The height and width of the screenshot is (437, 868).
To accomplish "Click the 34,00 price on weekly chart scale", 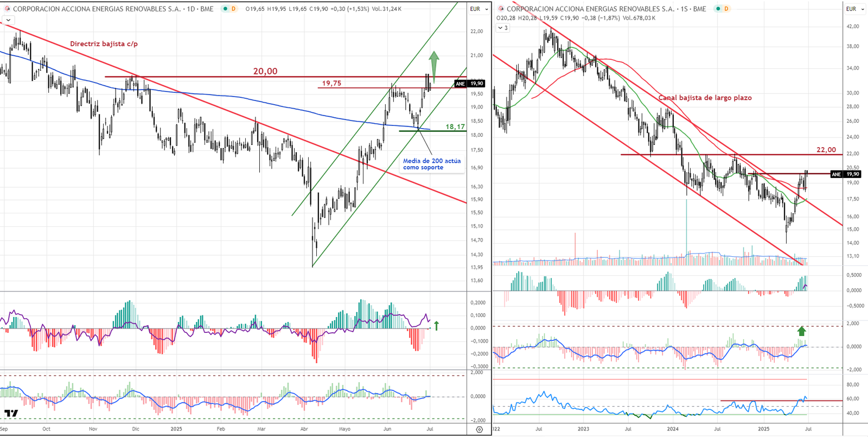I will click(x=853, y=68).
